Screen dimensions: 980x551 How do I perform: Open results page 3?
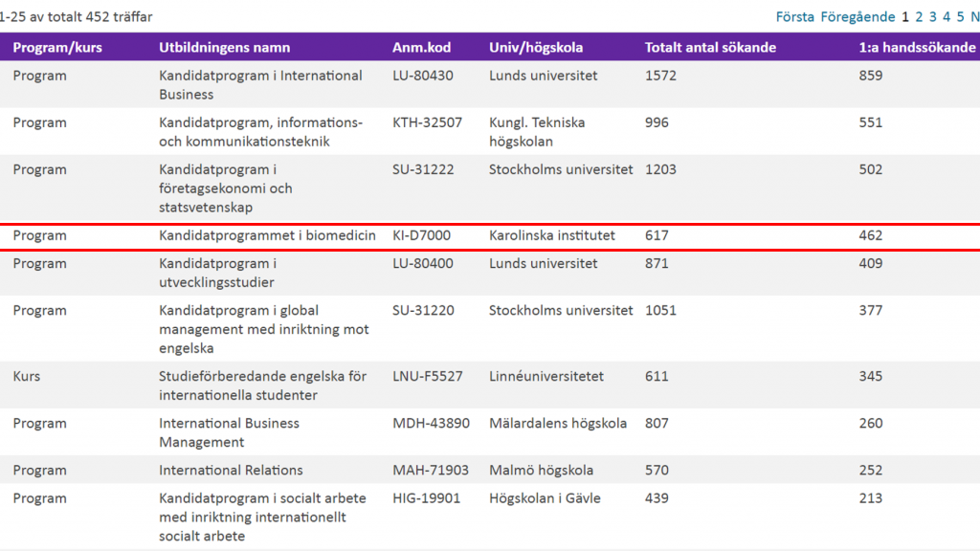pos(932,17)
